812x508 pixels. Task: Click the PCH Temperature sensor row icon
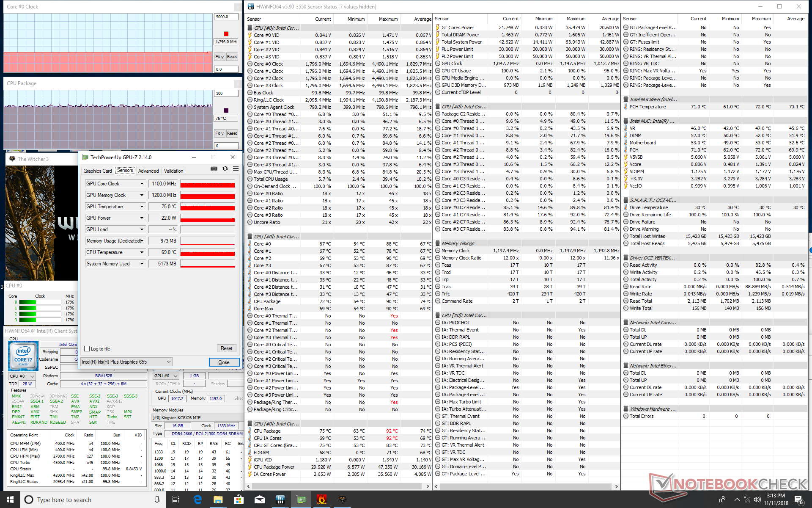tap(626, 107)
